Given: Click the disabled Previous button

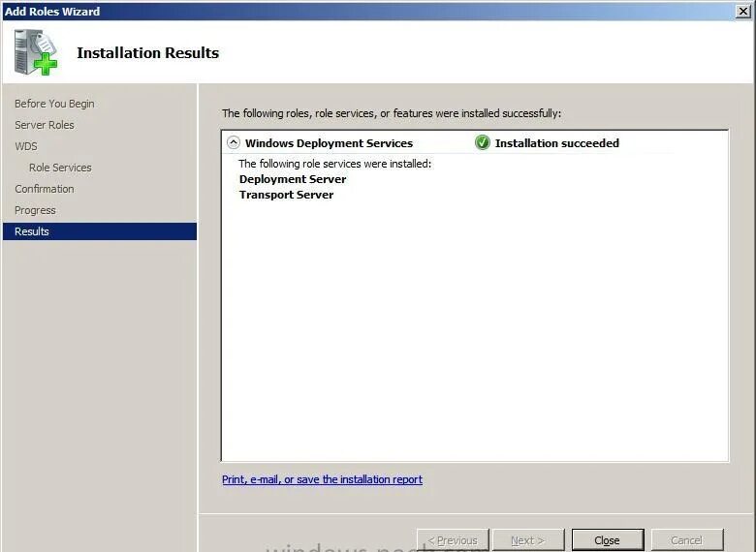Looking at the screenshot, I should 453,540.
